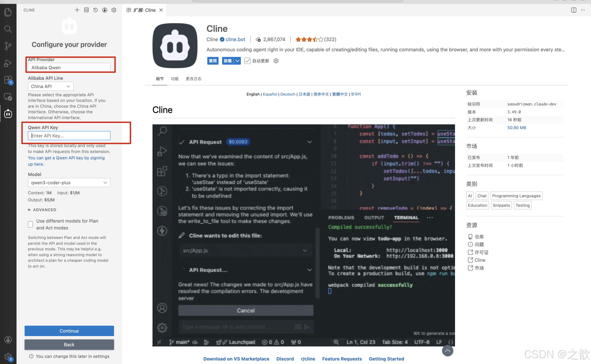Open Cline account icon in panel header
The width and height of the screenshot is (591, 364).
point(105,10)
